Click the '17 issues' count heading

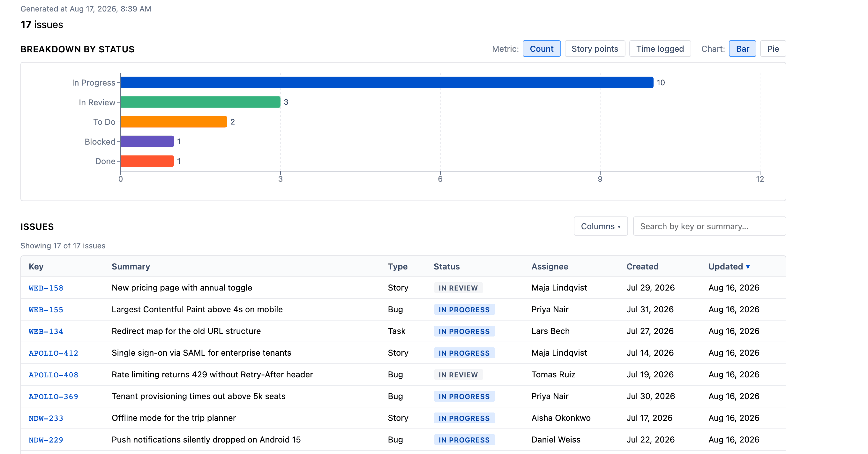pyautogui.click(x=42, y=25)
